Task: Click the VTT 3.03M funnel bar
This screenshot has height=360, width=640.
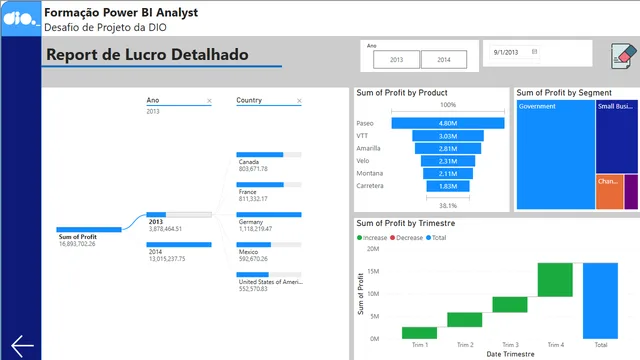Action: pyautogui.click(x=448, y=136)
